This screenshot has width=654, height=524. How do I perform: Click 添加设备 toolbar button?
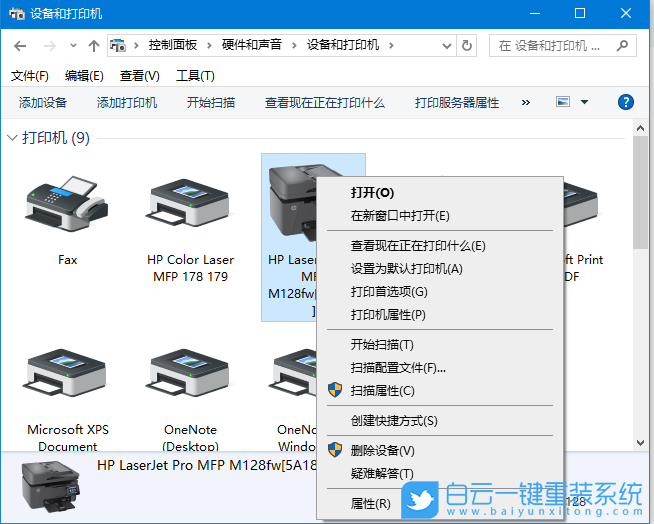click(43, 102)
